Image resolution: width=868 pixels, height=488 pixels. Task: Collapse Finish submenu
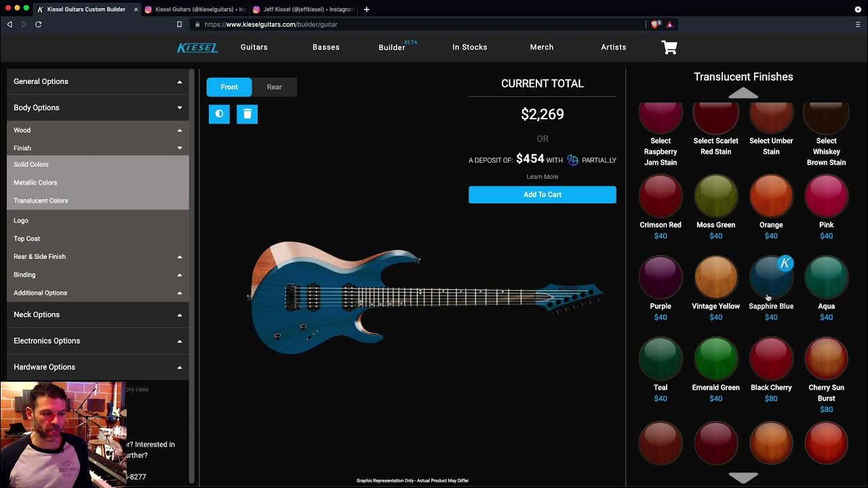click(x=98, y=148)
